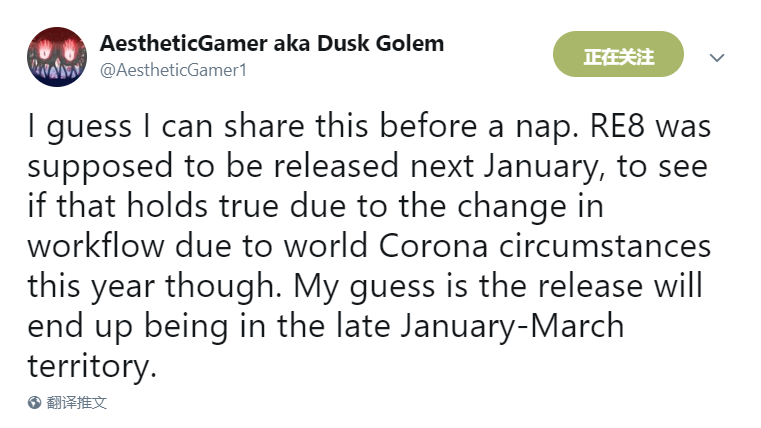Click the word 'workflow' in the tweet
The image size is (761, 428).
click(96, 246)
